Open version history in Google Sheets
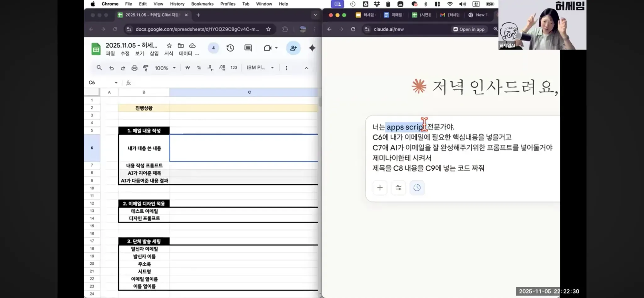Image resolution: width=644 pixels, height=298 pixels. tap(230, 48)
